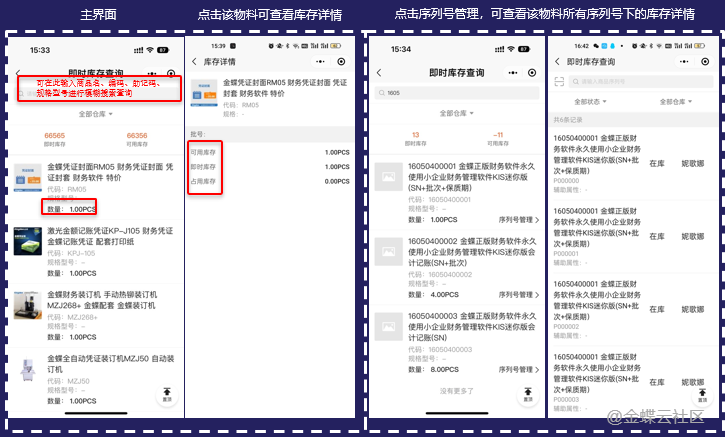725x437 pixels.
Task: Tap the battery indicator on the 16:42 status bar
Action: click(x=699, y=46)
